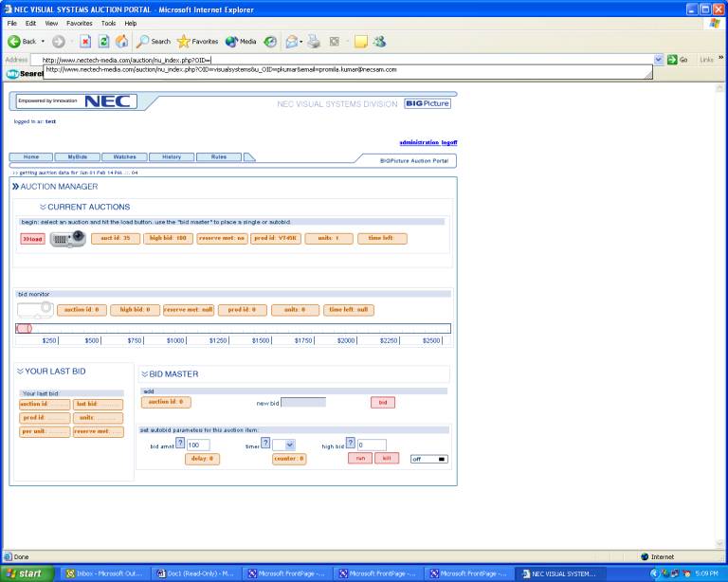Switch to the History tab

coord(172,156)
